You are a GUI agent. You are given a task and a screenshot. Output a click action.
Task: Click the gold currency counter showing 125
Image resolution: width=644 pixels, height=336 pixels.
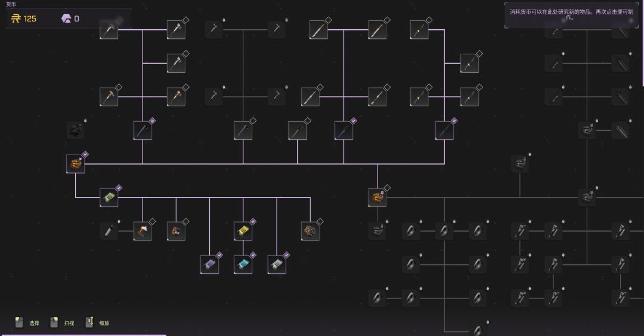pyautogui.click(x=24, y=19)
